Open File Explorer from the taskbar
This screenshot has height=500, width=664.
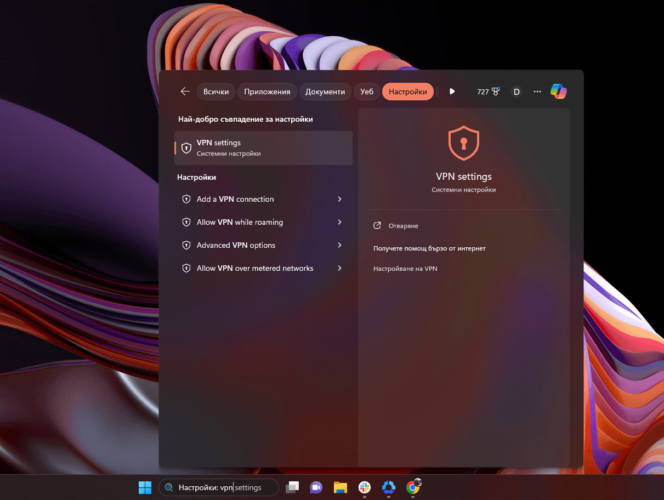point(340,487)
